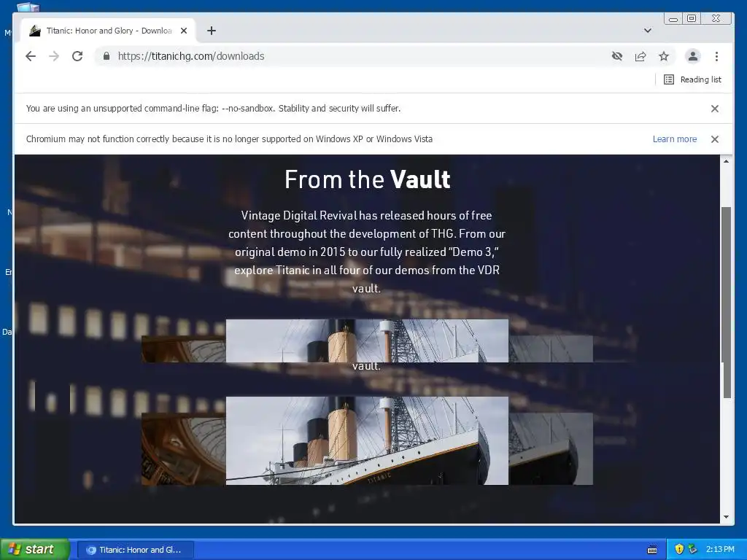Bookmark this page with the star icon
747x560 pixels.
[x=664, y=56]
